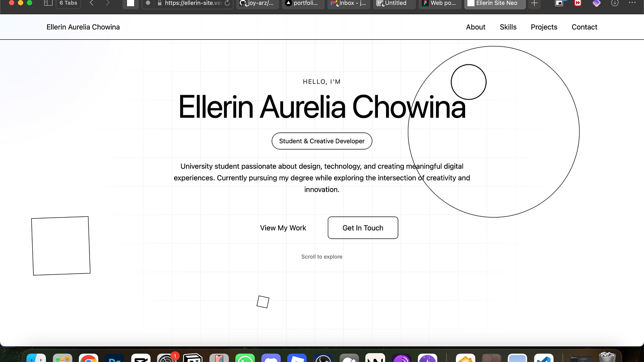Launch Photoshop from the dock
The height and width of the screenshot is (362, 644).
(x=114, y=358)
